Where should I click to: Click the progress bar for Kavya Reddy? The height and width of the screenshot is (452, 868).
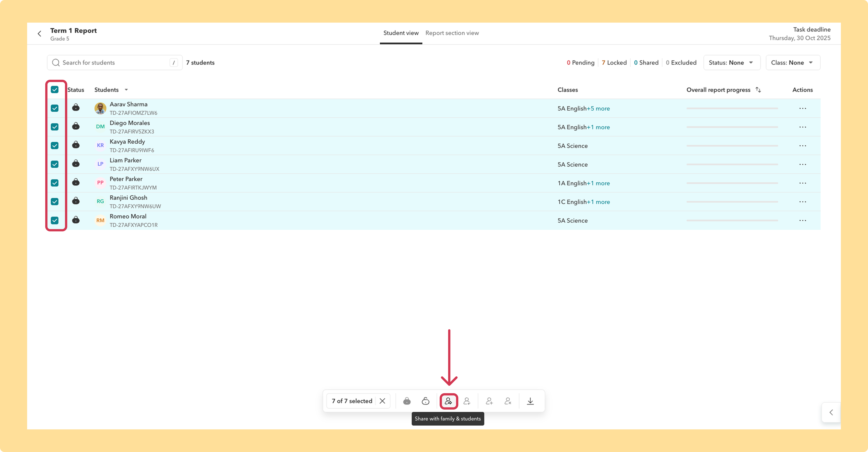pyautogui.click(x=732, y=146)
